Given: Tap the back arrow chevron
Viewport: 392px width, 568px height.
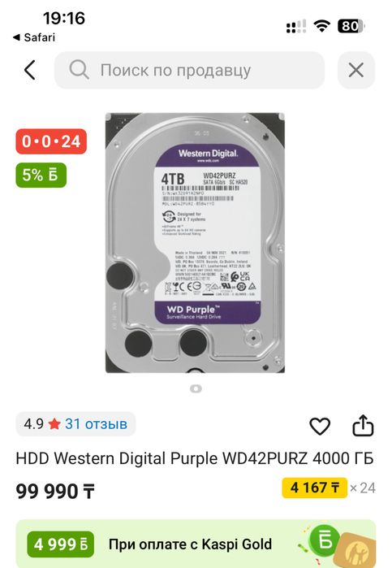Looking at the screenshot, I should coord(30,70).
